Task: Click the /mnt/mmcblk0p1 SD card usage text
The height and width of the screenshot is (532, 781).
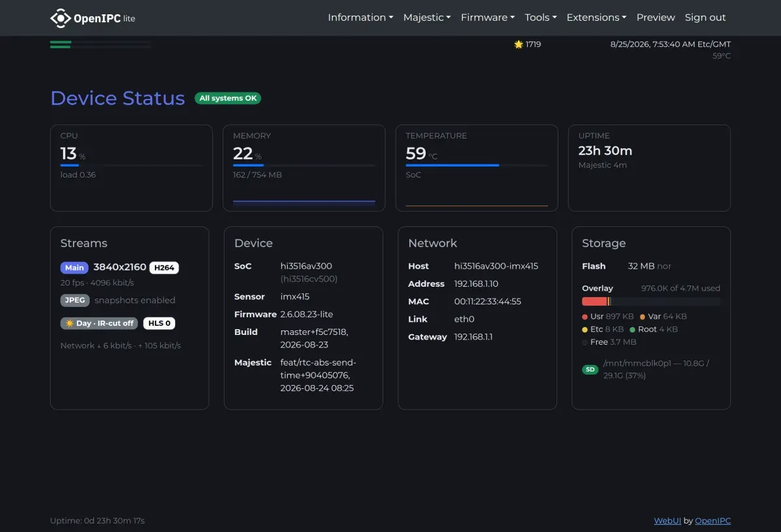Action: coord(656,369)
